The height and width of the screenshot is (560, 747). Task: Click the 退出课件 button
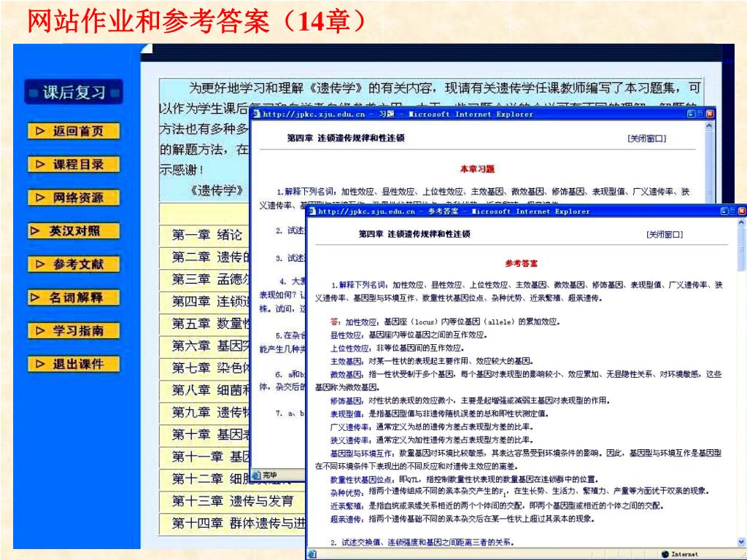(74, 365)
